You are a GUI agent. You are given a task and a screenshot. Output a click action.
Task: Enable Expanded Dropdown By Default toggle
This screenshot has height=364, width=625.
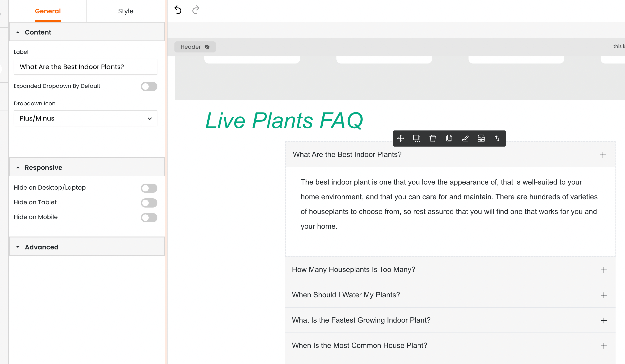click(x=149, y=87)
